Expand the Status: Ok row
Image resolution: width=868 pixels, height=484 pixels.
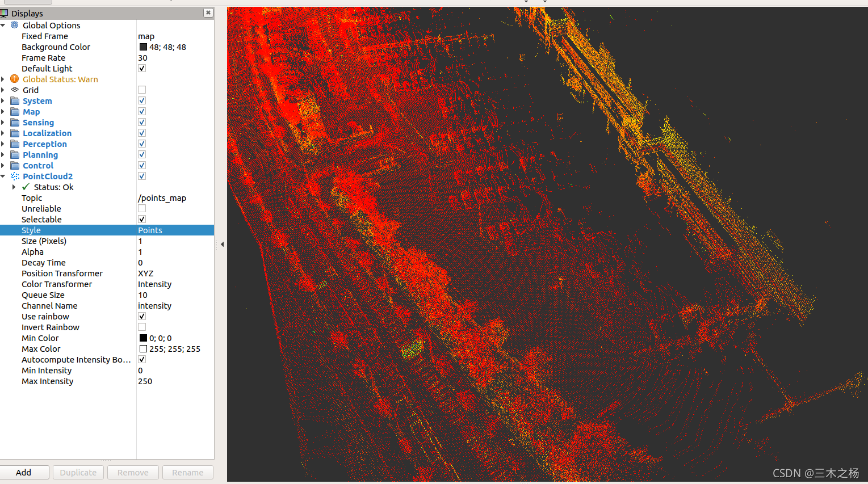[x=14, y=187]
